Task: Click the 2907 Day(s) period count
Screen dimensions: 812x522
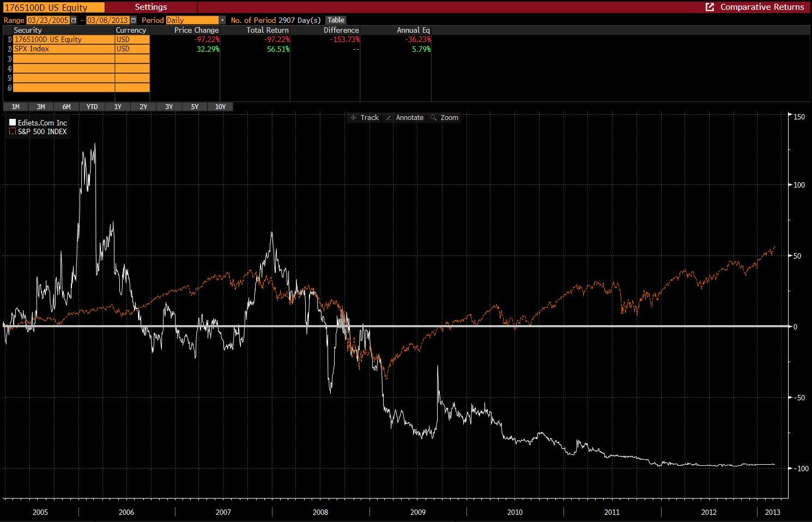Action: (x=299, y=20)
